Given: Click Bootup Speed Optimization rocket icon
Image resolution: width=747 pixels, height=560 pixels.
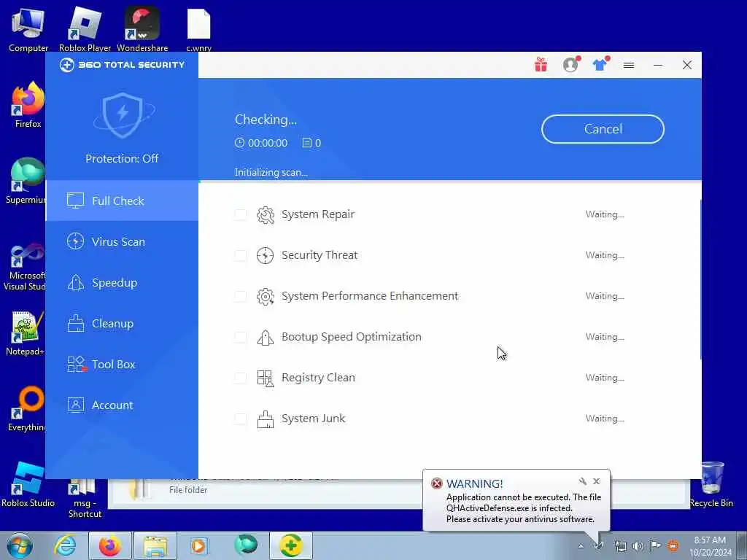Looking at the screenshot, I should tap(266, 338).
